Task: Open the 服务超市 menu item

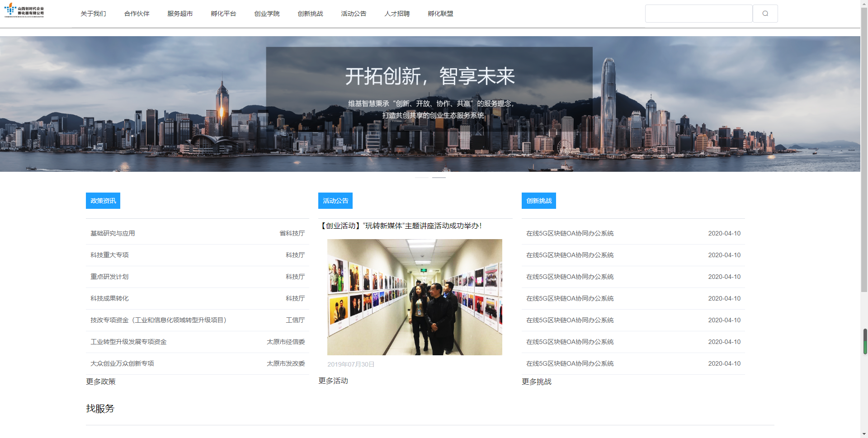Action: click(180, 14)
